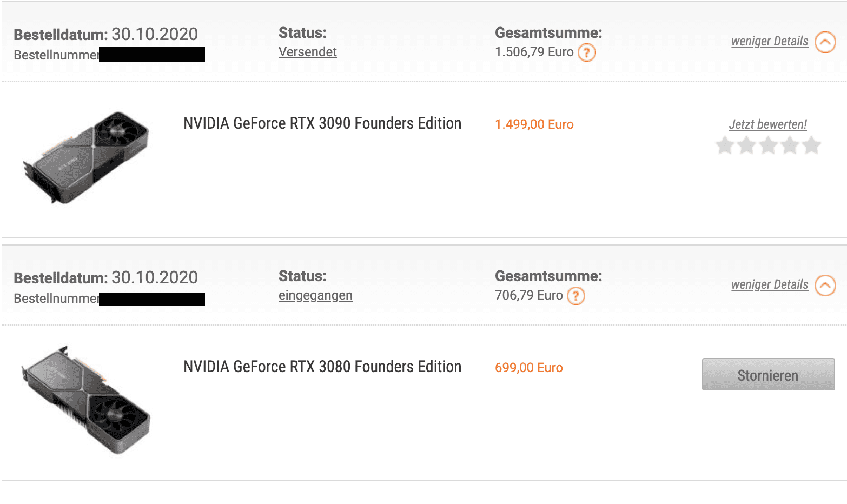
Task: Click the question mark icon beside 706,79 Euro
Action: point(576,296)
